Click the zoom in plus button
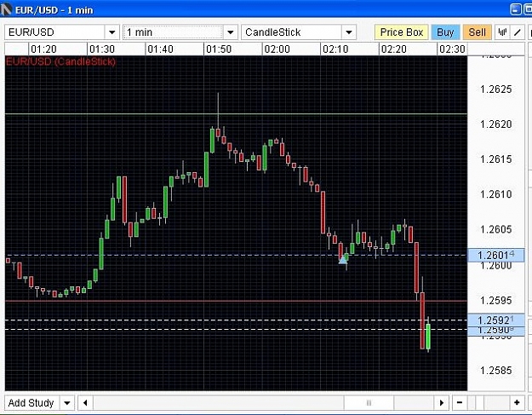This screenshot has width=532, height=415. [x=517, y=403]
